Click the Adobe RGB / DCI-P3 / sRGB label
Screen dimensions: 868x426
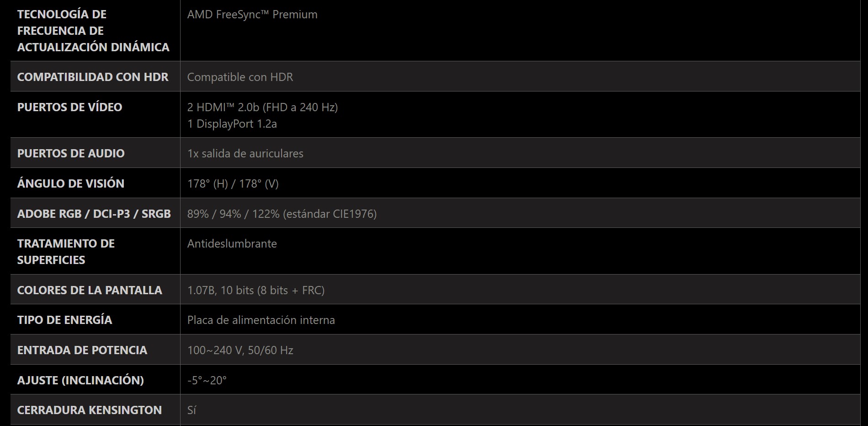click(x=94, y=214)
